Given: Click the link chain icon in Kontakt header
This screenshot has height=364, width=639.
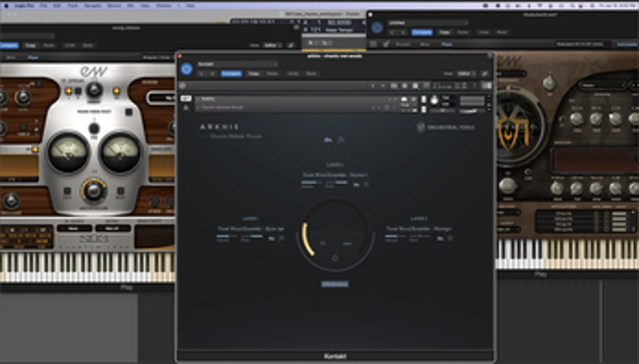Looking at the screenshot, I should (484, 74).
